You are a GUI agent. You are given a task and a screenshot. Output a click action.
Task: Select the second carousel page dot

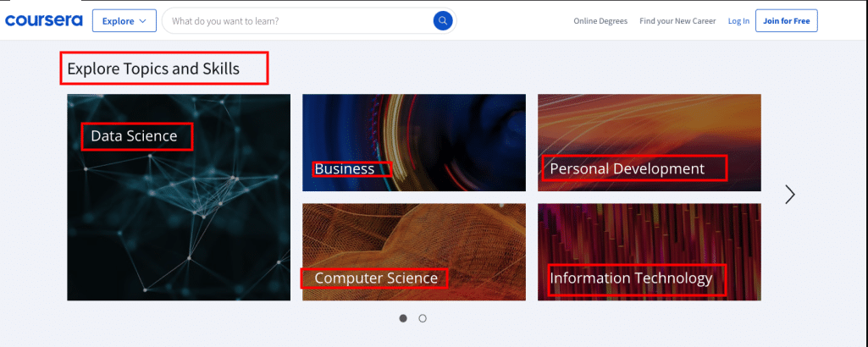(x=423, y=318)
